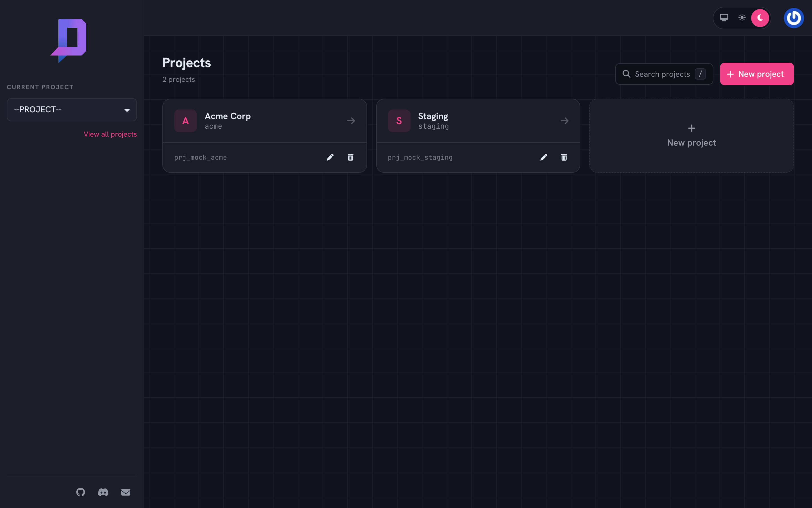Click the app logo in the sidebar
The width and height of the screenshot is (812, 508).
pyautogui.click(x=69, y=41)
